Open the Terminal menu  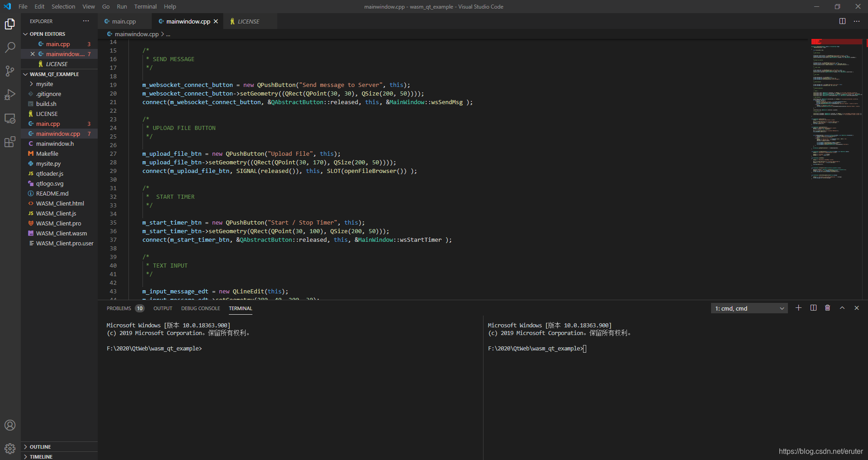145,6
